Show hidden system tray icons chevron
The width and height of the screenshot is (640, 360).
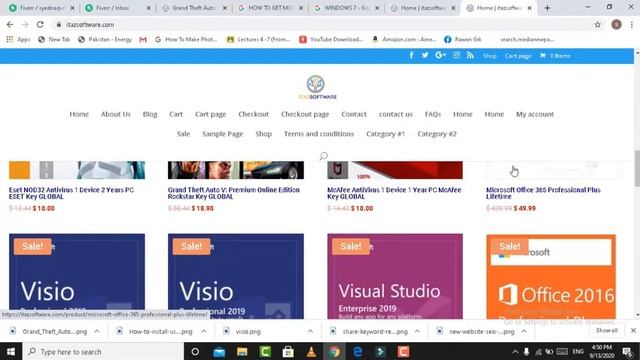pyautogui.click(x=515, y=351)
